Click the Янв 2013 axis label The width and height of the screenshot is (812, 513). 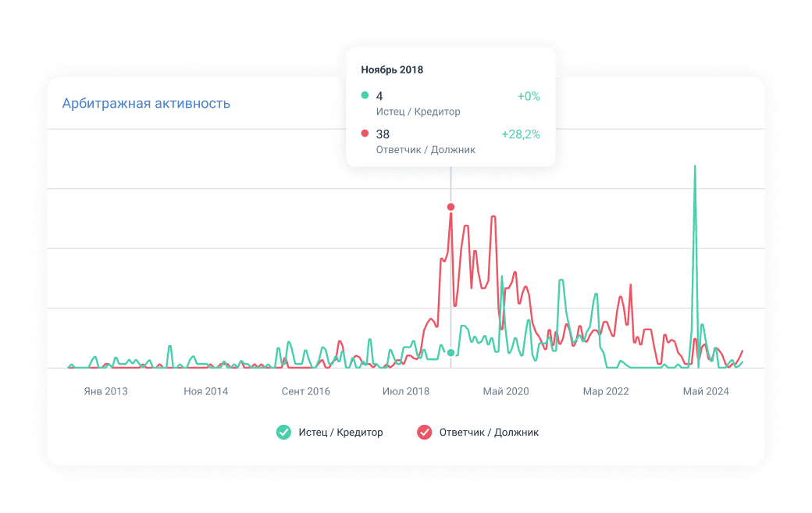(105, 391)
